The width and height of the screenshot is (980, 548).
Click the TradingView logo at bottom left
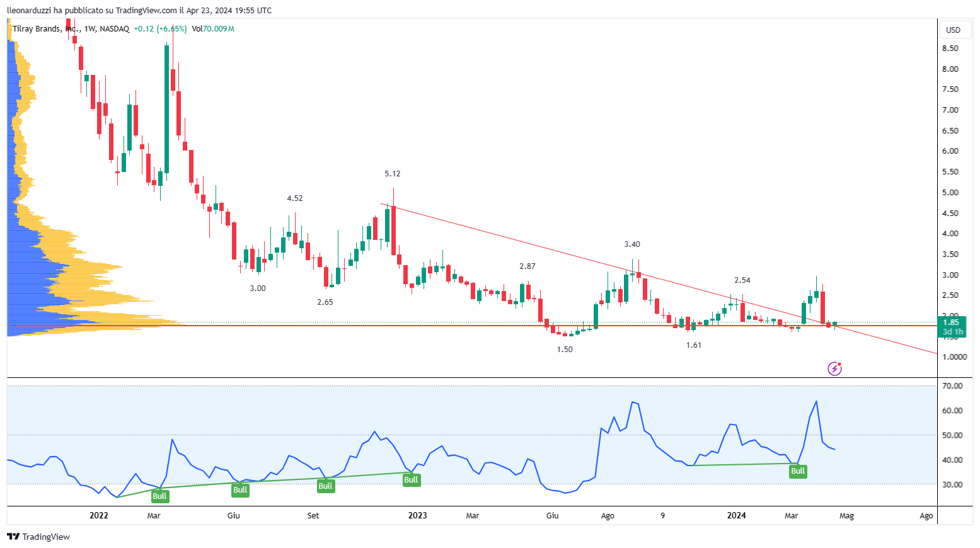click(38, 537)
